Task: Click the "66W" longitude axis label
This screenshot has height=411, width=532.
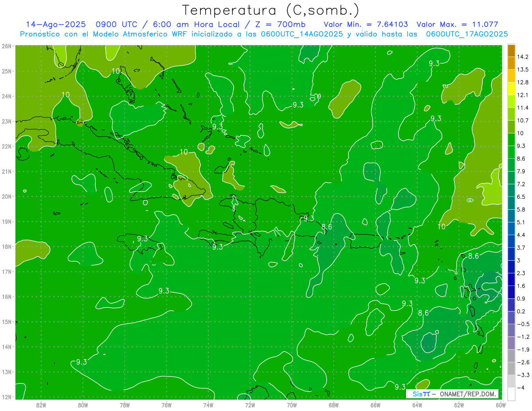Action: [x=376, y=405]
